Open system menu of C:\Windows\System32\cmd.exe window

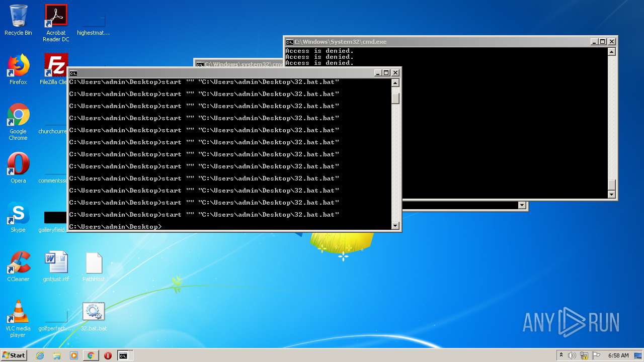289,42
